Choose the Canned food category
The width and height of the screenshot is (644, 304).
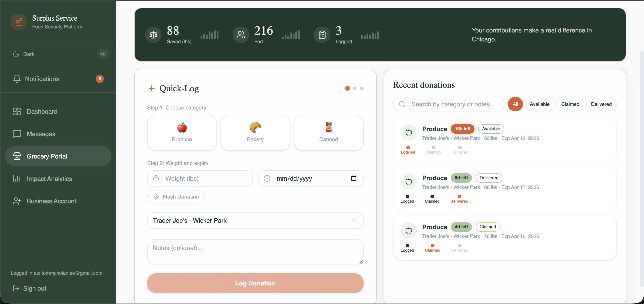pyautogui.click(x=328, y=133)
